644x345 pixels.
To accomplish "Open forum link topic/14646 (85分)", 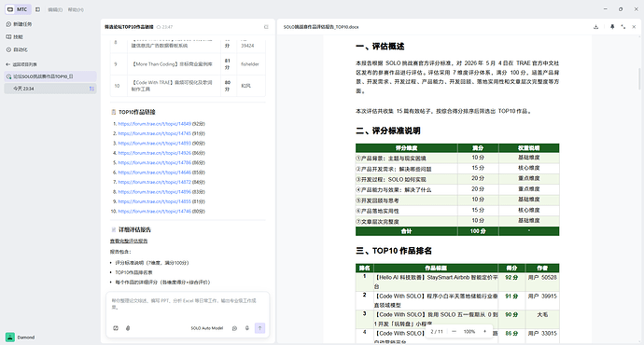I will 154,172.
